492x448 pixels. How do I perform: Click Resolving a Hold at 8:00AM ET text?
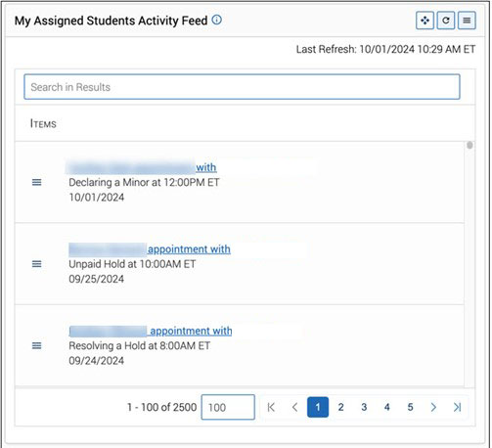pos(140,345)
